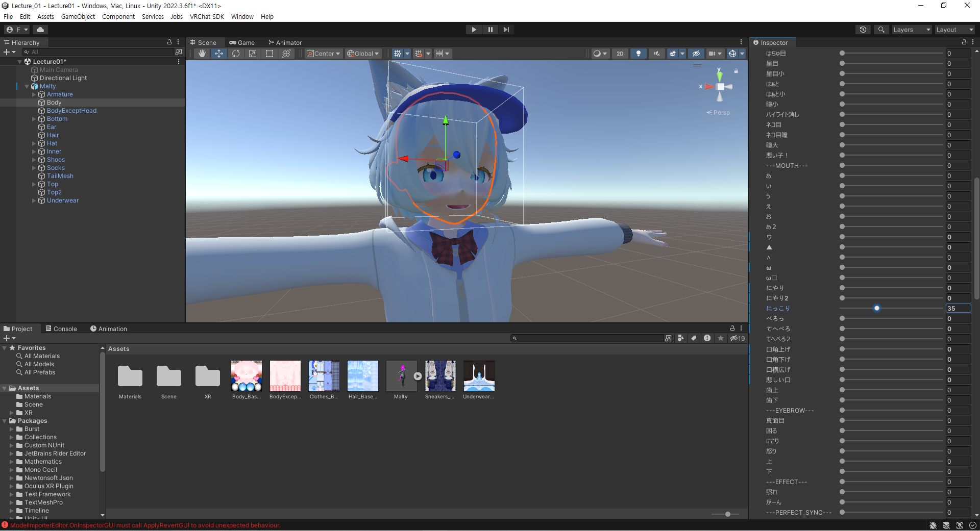
Task: Click the cloud services icon
Action: 40,30
